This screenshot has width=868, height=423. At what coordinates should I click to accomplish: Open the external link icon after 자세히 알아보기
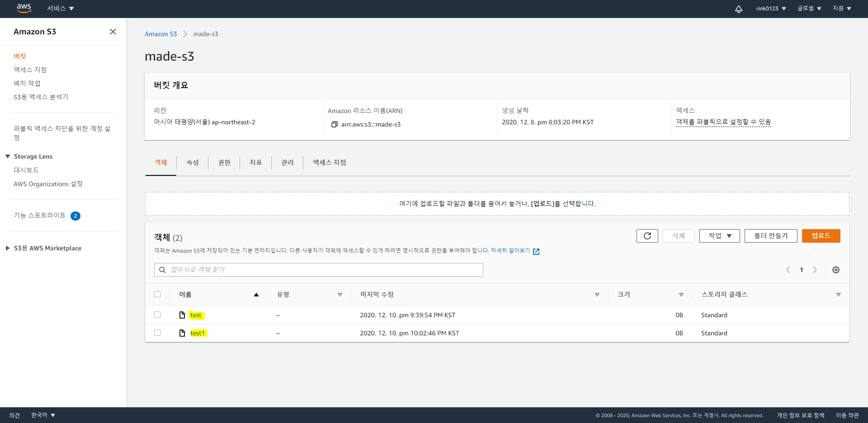[536, 252]
